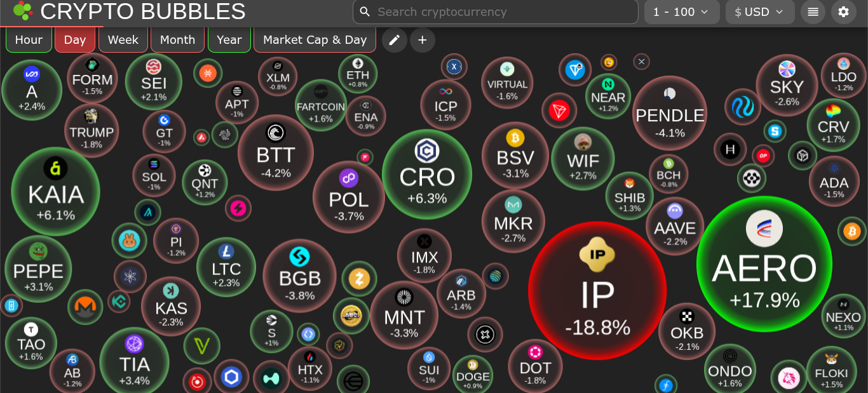Select the SEI bubble
The image size is (868, 393).
pyautogui.click(x=154, y=81)
